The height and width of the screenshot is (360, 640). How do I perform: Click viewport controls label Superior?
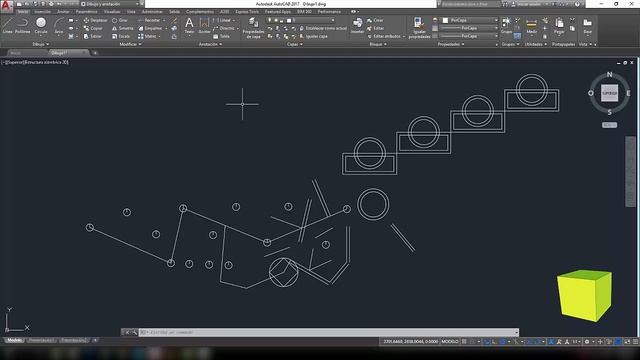15,62
